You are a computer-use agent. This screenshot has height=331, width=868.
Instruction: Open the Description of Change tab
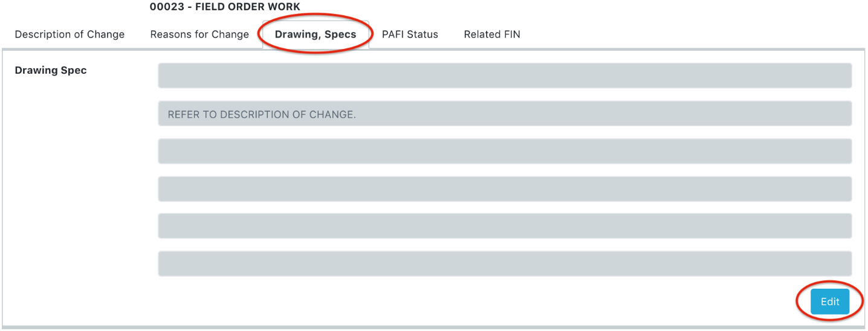[x=70, y=34]
